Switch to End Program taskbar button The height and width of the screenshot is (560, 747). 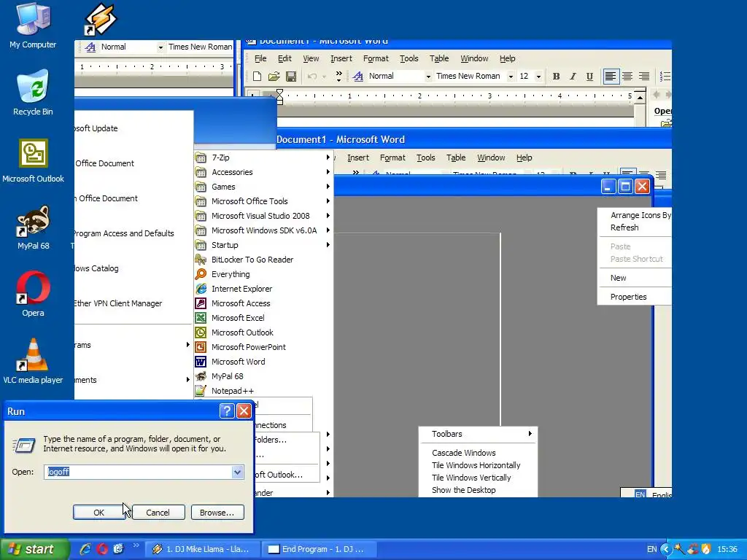[320, 549]
